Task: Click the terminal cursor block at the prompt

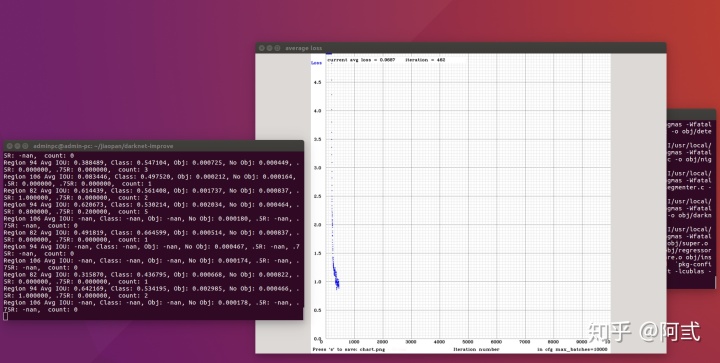Action: click(x=5, y=316)
